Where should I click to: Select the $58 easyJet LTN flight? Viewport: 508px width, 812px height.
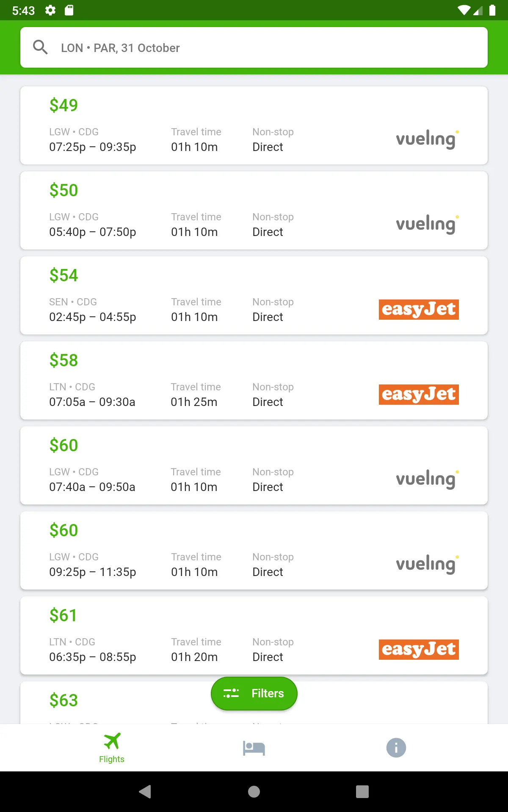pos(254,380)
